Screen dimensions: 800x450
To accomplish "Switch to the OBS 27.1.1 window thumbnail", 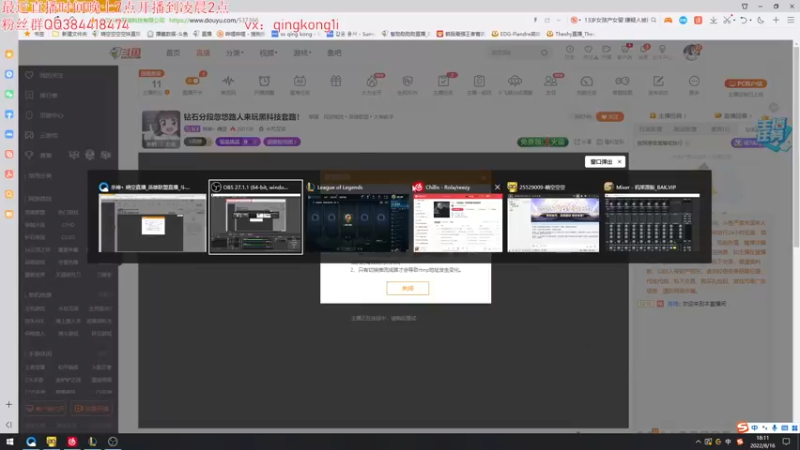I will click(x=256, y=217).
